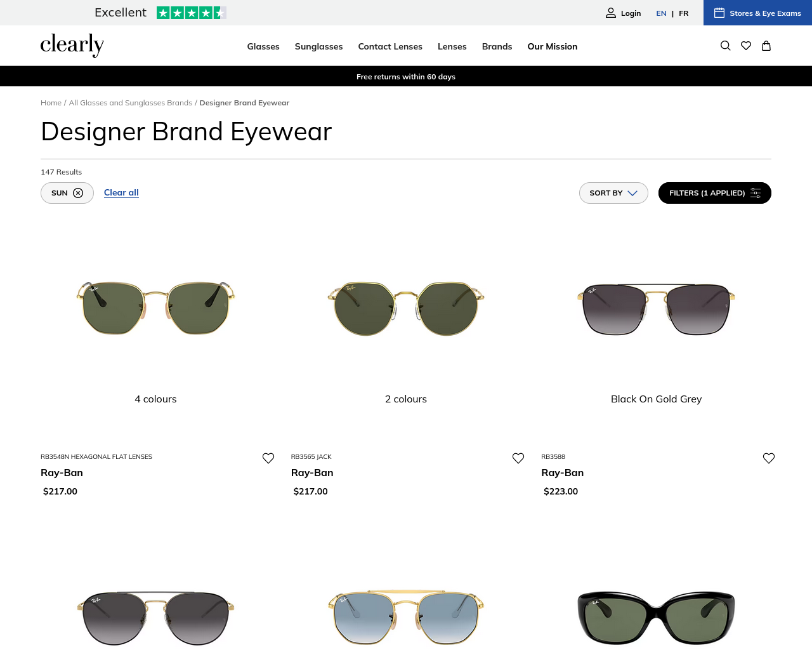Open the Glasses menu

tap(263, 46)
